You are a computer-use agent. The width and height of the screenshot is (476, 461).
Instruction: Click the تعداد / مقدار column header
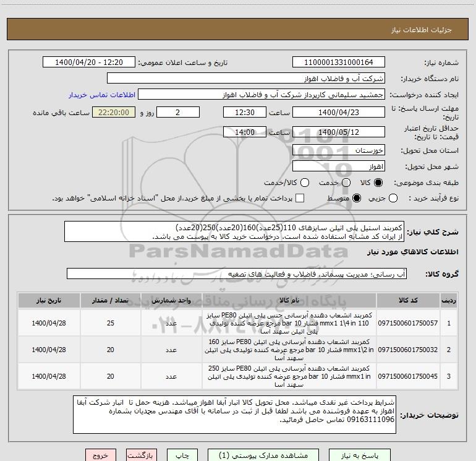pos(110,300)
